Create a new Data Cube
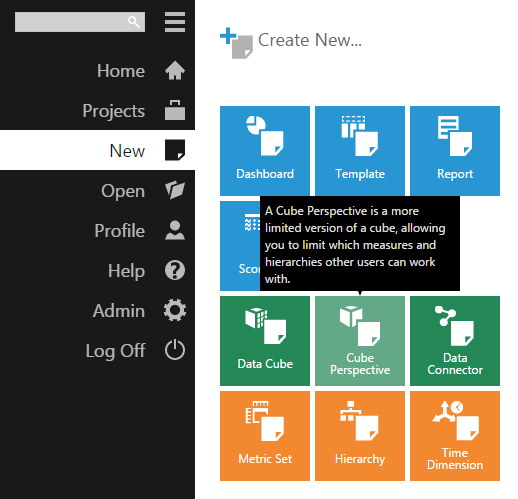 click(265, 341)
